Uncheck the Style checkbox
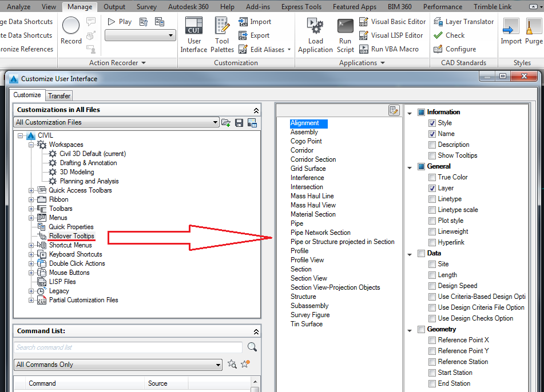The height and width of the screenshot is (392, 544). point(432,123)
